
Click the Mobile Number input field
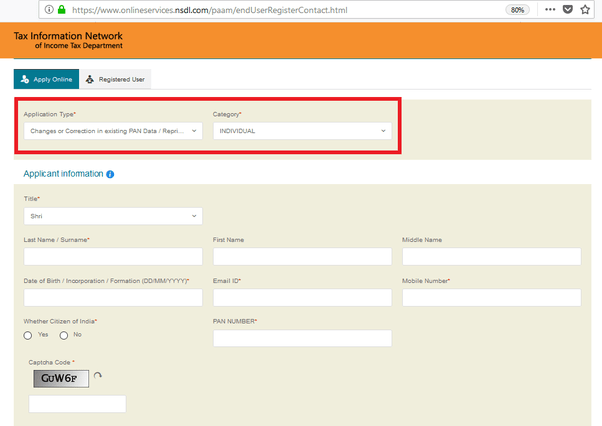[491, 297]
